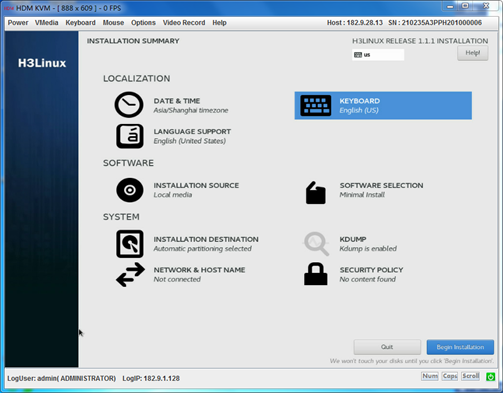This screenshot has height=393, width=503.
Task: Select the LANGUAGE SUPPORT label
Action: tap(192, 131)
